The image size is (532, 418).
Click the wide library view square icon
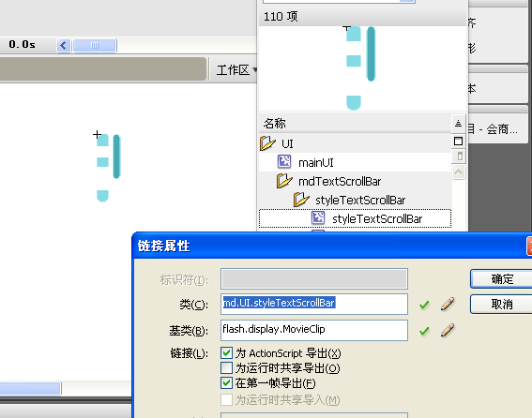click(458, 141)
